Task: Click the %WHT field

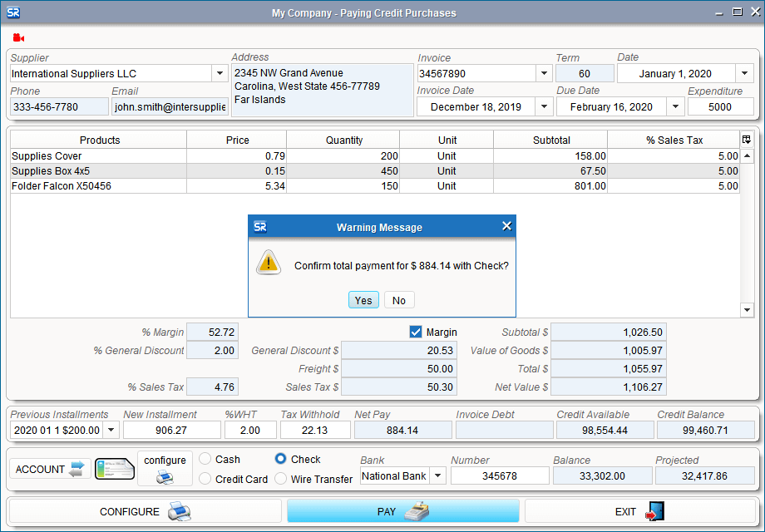Action: pyautogui.click(x=250, y=430)
